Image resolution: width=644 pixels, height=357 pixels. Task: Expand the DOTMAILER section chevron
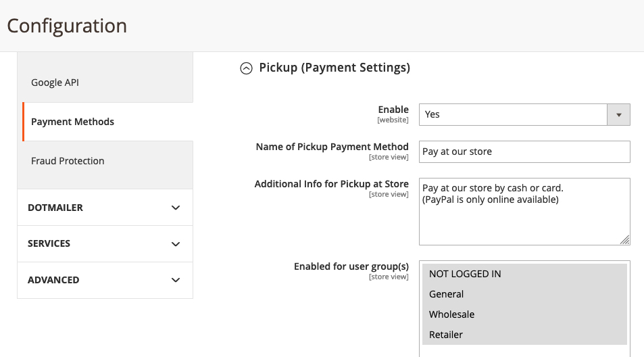pos(176,208)
